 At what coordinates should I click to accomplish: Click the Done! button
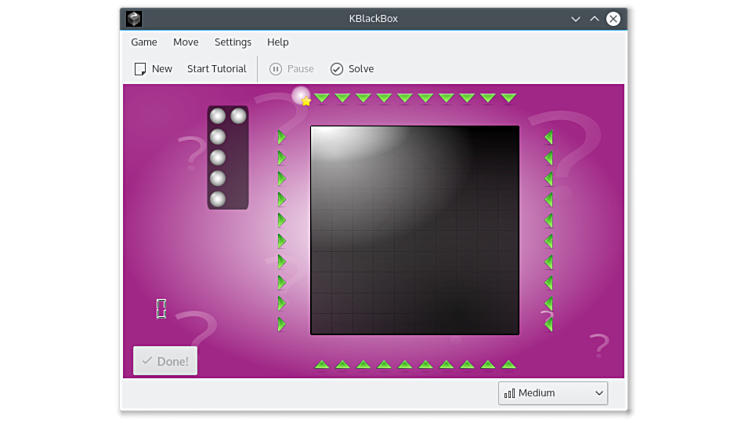tap(165, 361)
